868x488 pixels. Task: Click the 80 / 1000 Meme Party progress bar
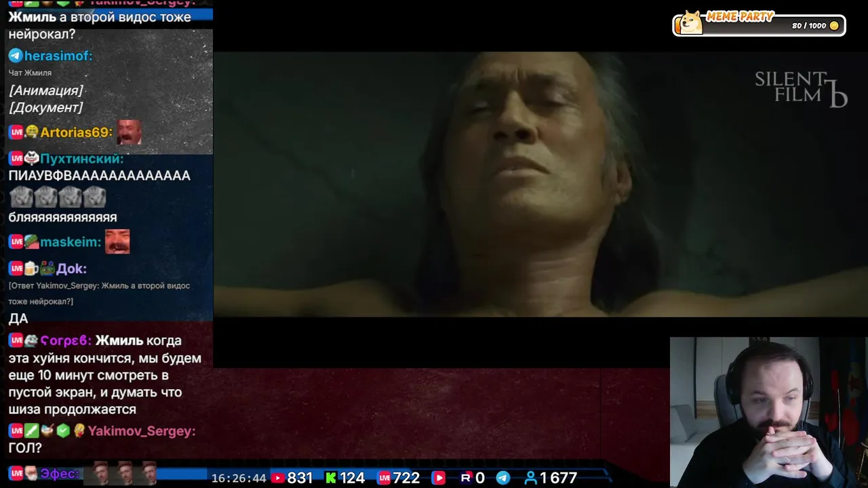[x=759, y=26]
